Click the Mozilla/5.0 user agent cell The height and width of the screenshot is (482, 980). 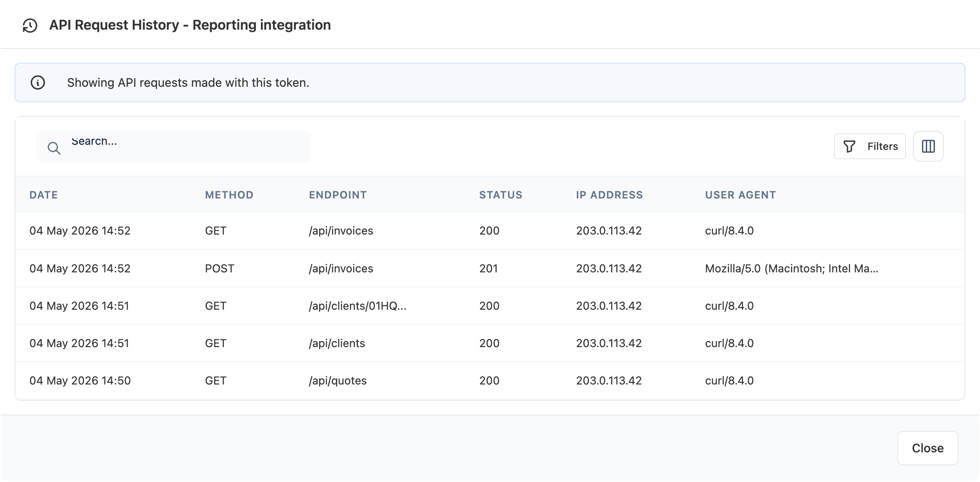(x=792, y=268)
